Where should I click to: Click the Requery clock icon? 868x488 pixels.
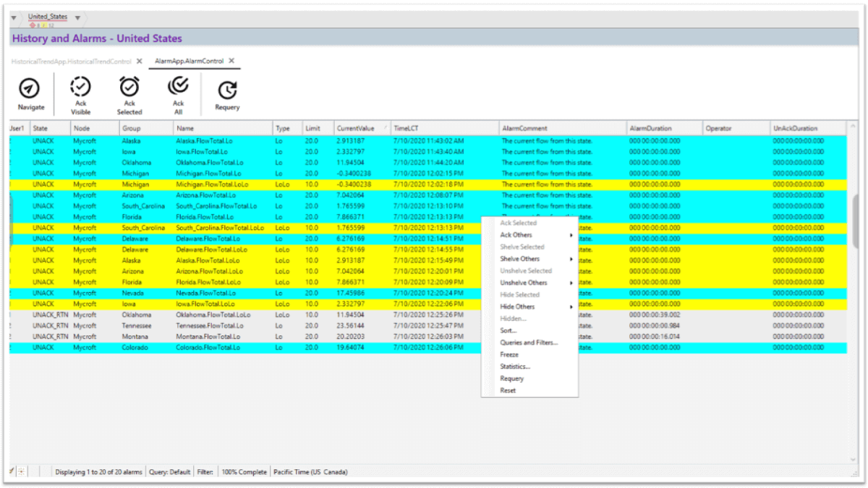[227, 89]
